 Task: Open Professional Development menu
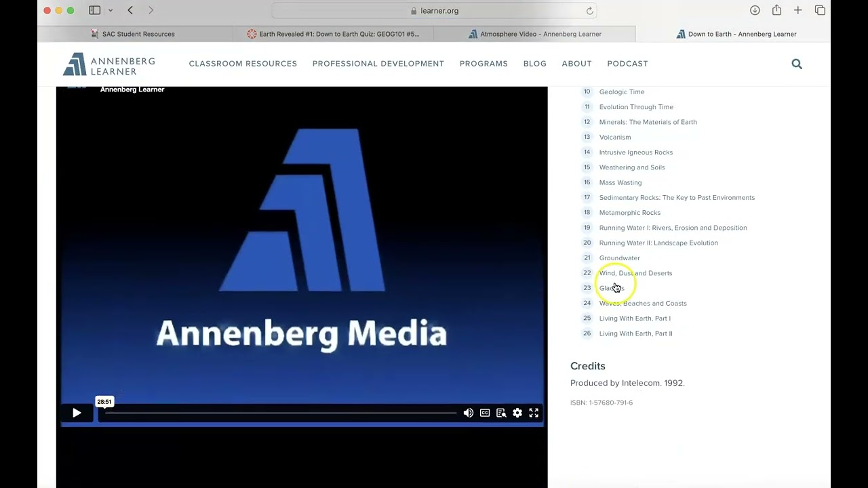pos(378,64)
